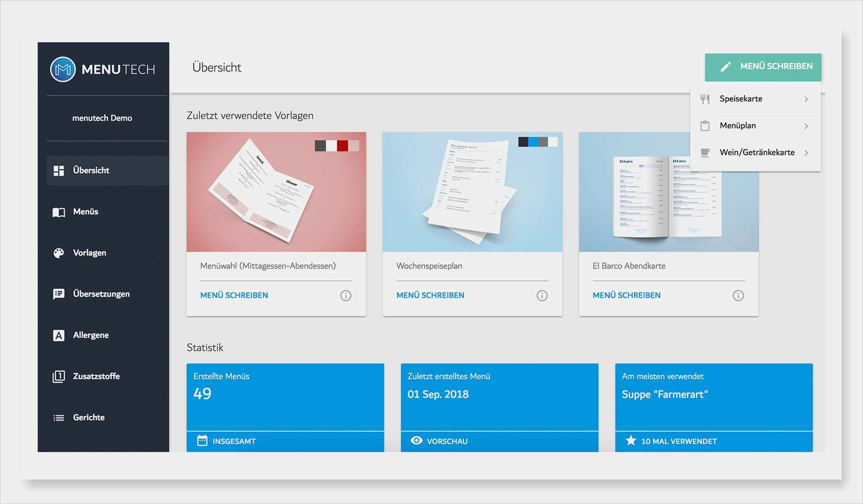Open the Zusatzstoffe sidebar icon
Screen dimensions: 863x504
coord(59,377)
